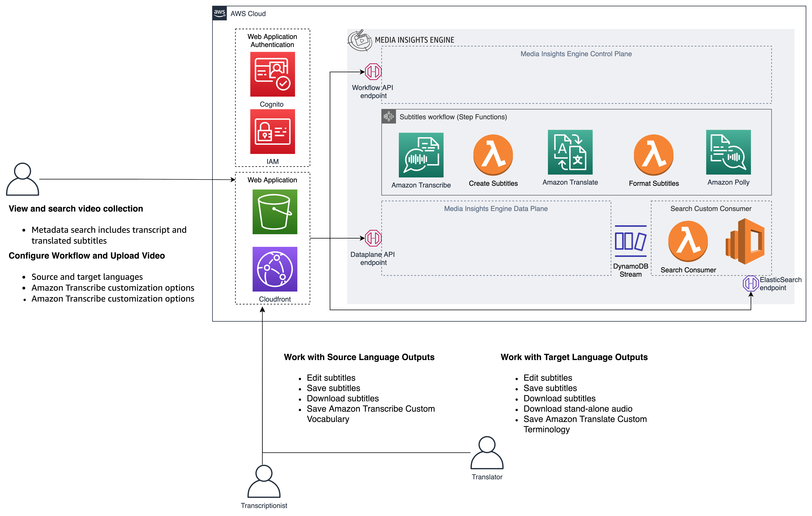Click the Subtitles workflow (Step Functions) label

tap(453, 117)
